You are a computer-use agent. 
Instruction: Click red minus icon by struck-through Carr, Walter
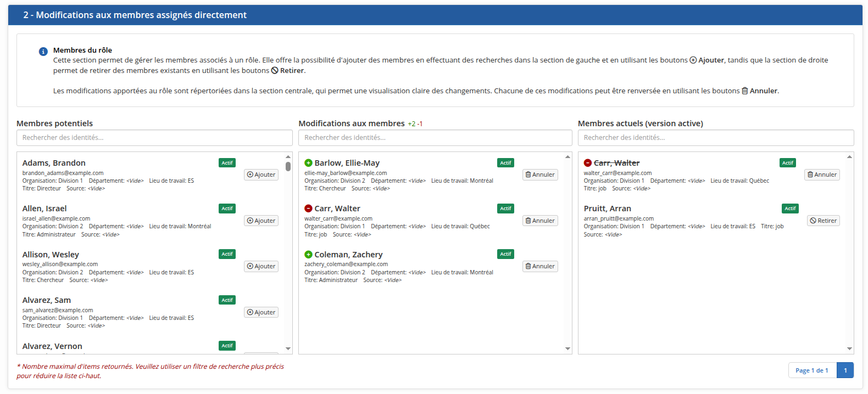(587, 163)
